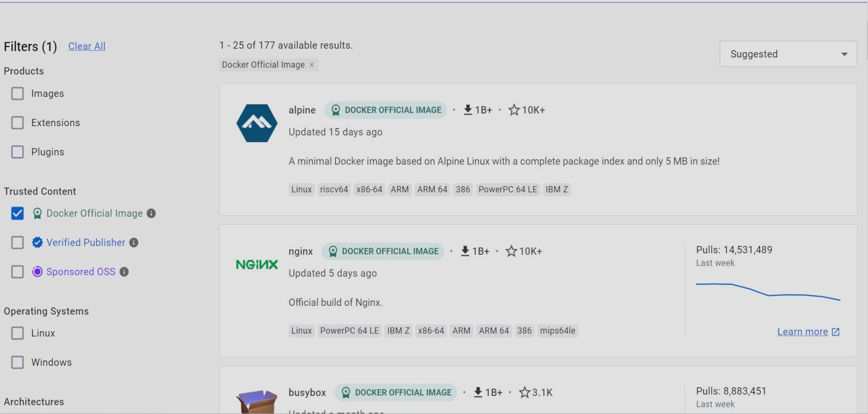Select the riscv64 architecture tag on alpine
The width and height of the screenshot is (868, 414).
(334, 190)
